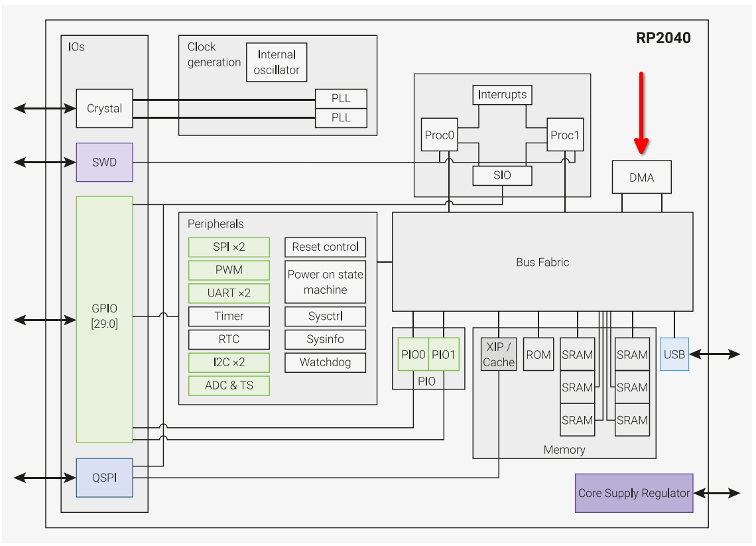Image resolution: width=756 pixels, height=546 pixels.
Task: Click the PIO0 block
Action: coord(413,355)
